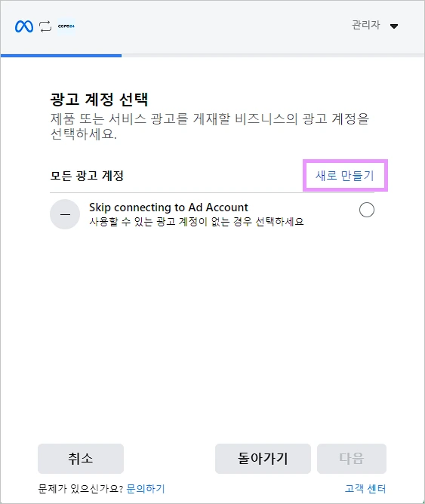Click the blue step progress bar
Viewport: 425px width, 504px height.
click(61, 56)
